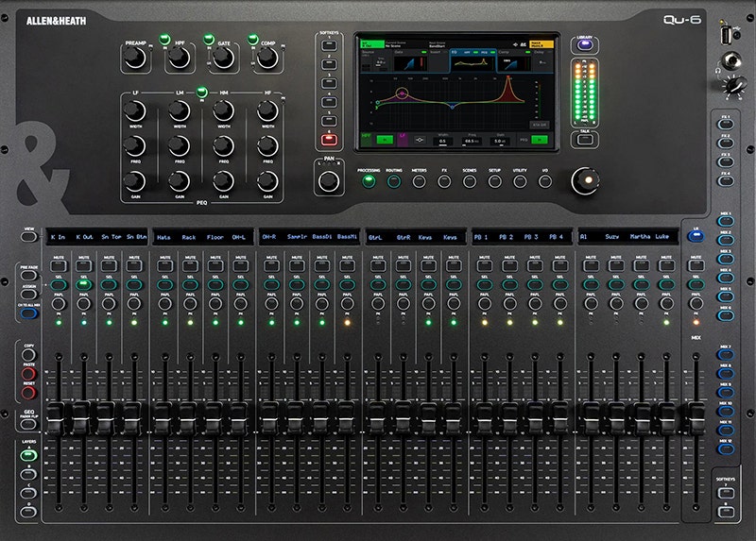This screenshot has height=541, width=756.
Task: Select the Mix 12 key
Action: click(726, 449)
